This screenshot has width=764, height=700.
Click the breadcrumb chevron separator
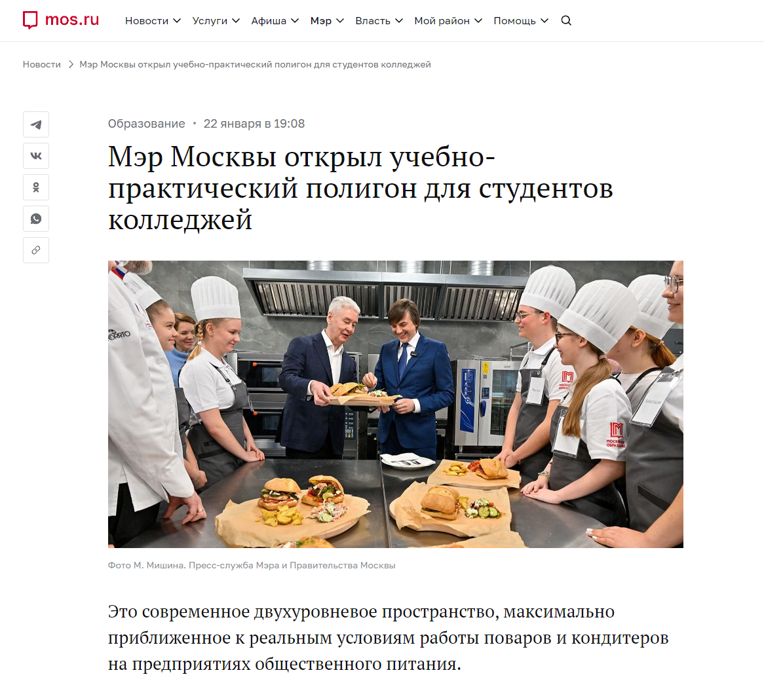[x=71, y=64]
